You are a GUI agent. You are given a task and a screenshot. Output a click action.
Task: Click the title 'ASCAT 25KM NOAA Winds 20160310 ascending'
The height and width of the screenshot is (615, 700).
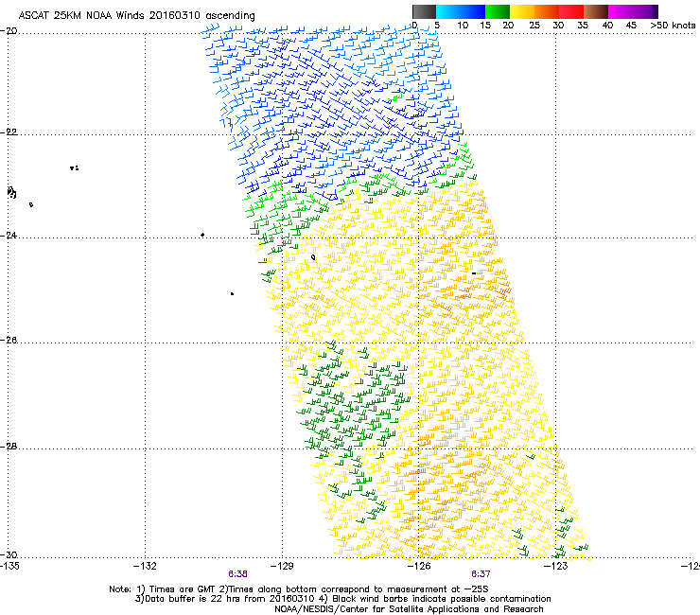(136, 15)
